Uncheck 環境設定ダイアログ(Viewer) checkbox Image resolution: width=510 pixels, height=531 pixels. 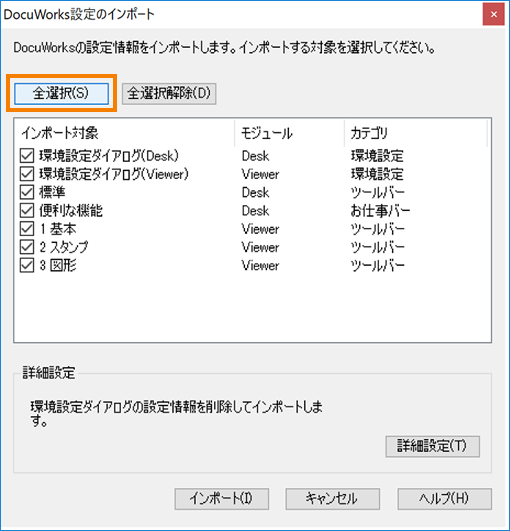(x=27, y=174)
